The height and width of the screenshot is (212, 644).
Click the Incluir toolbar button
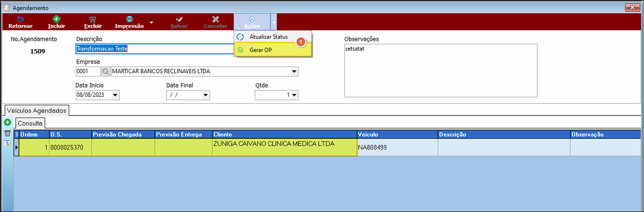[x=56, y=22]
